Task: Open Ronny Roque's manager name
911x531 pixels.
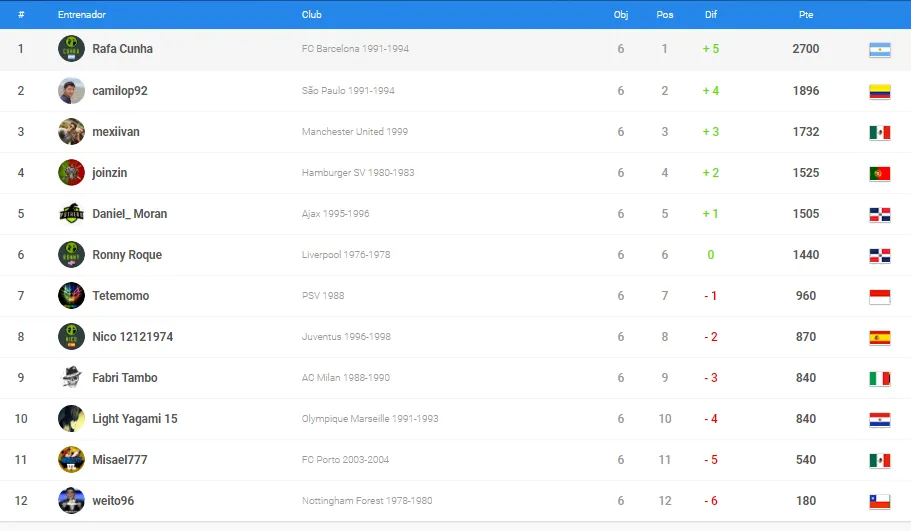Action: 127,254
